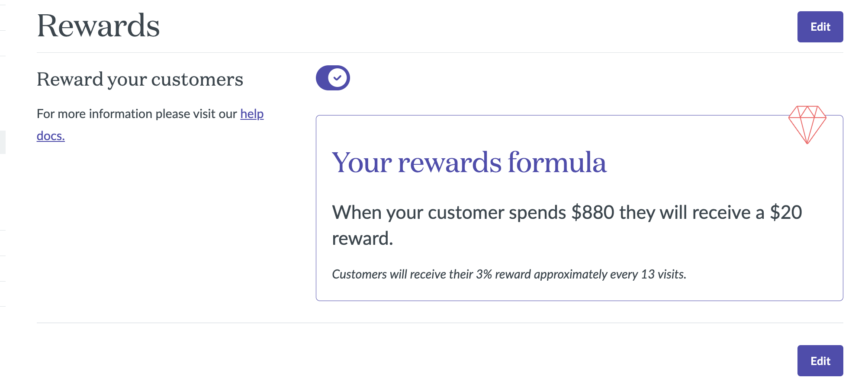Select the "Your rewards formula" card title
Image resolution: width=868 pixels, height=378 pixels.
coord(469,163)
